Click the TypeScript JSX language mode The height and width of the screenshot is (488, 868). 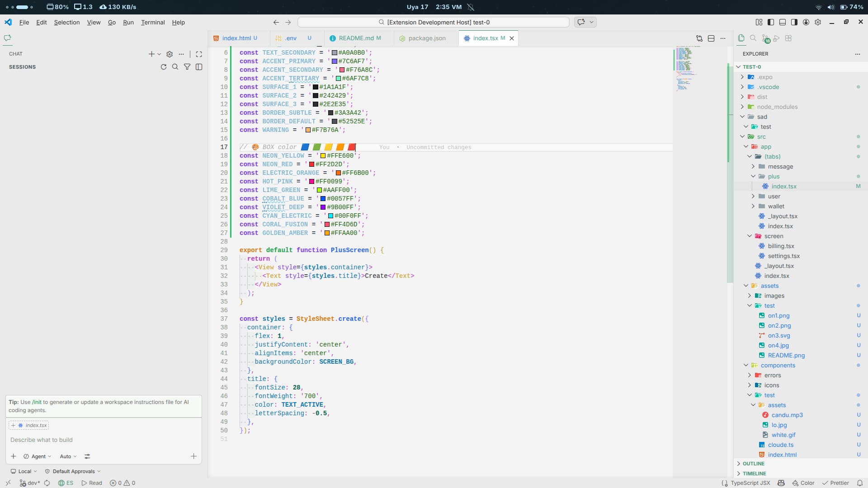click(750, 483)
